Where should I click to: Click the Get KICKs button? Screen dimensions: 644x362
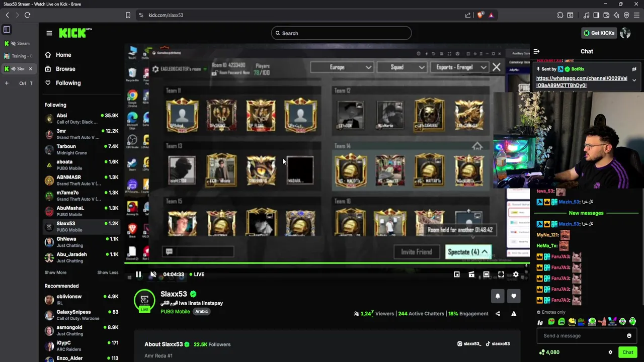599,33
